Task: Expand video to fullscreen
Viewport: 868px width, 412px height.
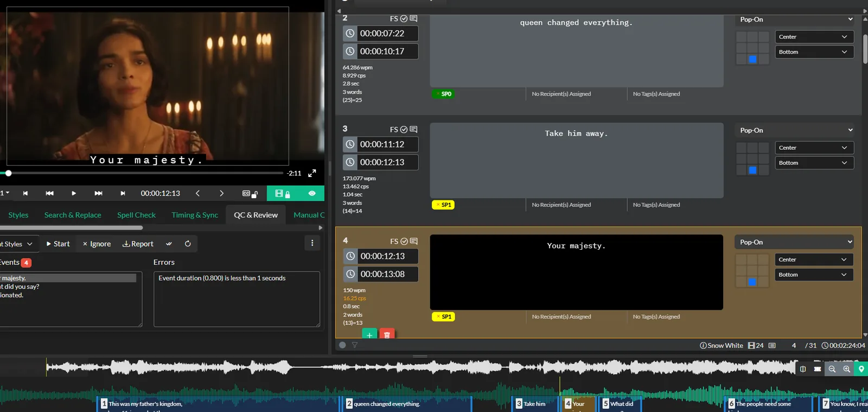Action: click(x=312, y=173)
